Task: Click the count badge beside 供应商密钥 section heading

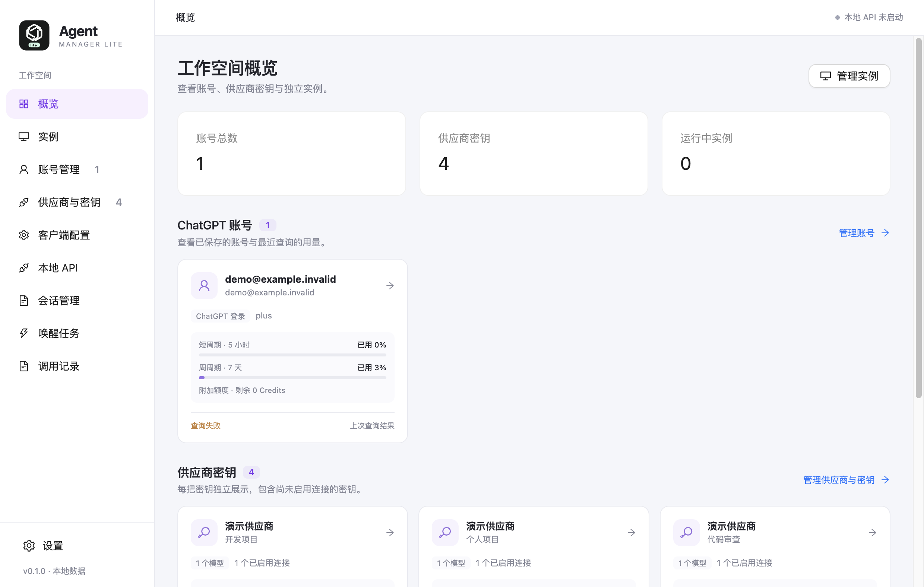Action: point(251,472)
